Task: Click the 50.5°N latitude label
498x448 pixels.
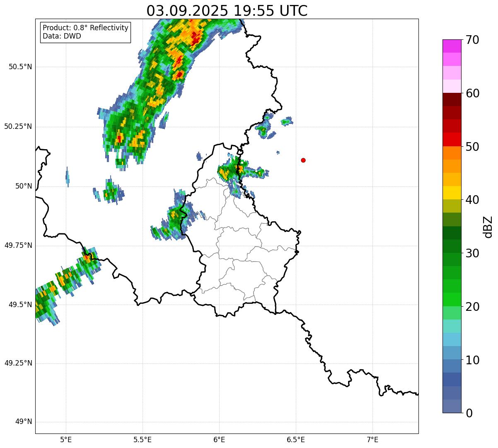Action: pos(20,67)
